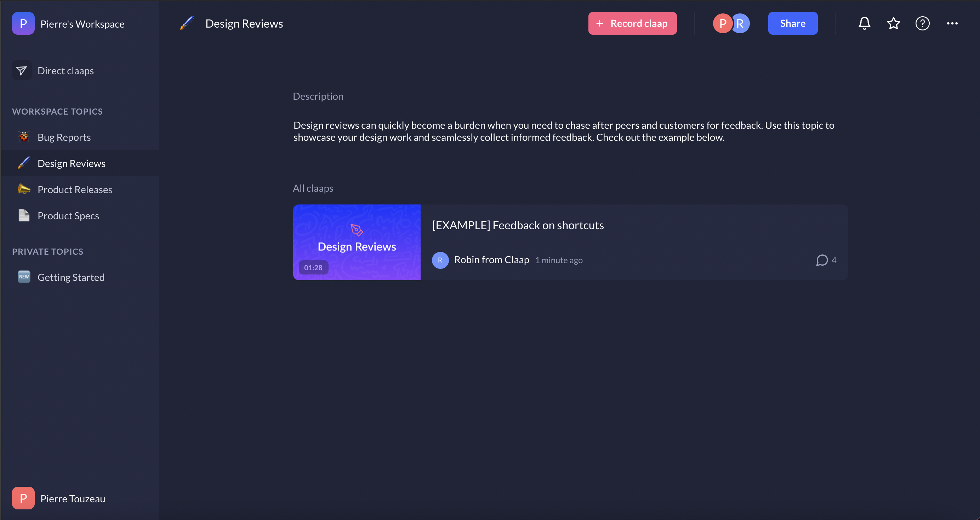Click the Direct claaps paper plane icon
980x520 pixels.
22,71
